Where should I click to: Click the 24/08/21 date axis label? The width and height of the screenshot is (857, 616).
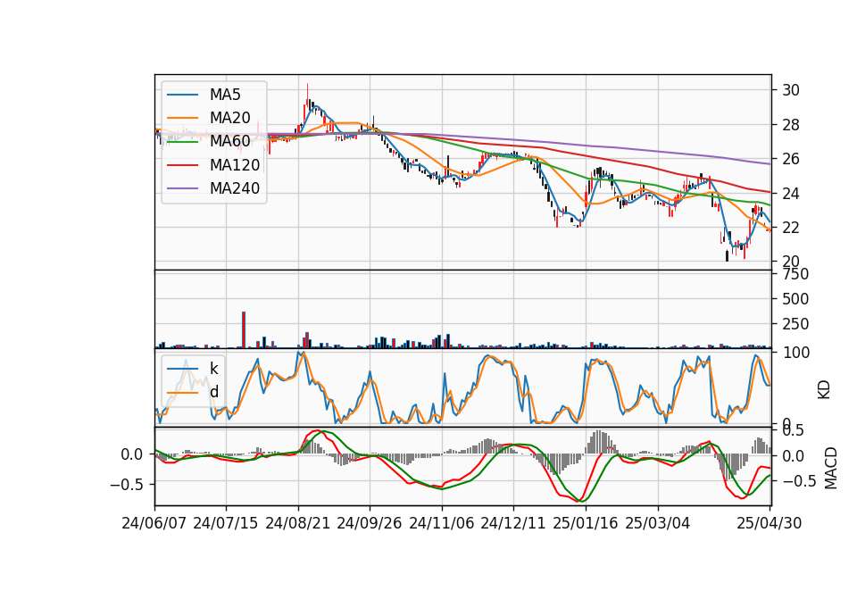coord(298,523)
